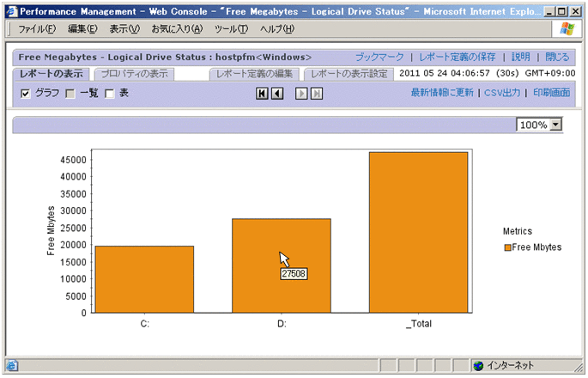
Task: Toggle the グラフ checkbox
Action: click(x=25, y=94)
